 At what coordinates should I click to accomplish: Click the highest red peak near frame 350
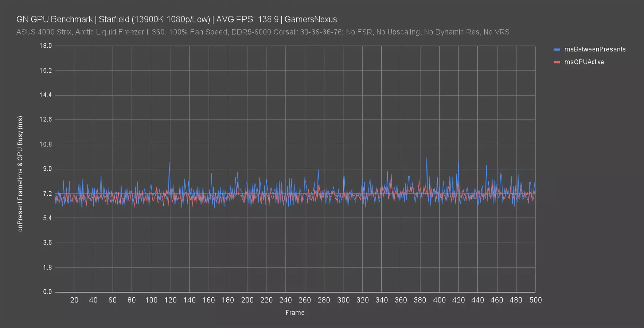(x=391, y=175)
